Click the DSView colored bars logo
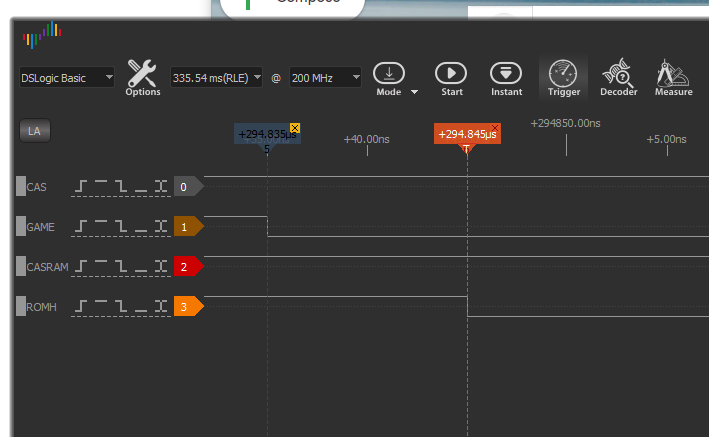 42,35
